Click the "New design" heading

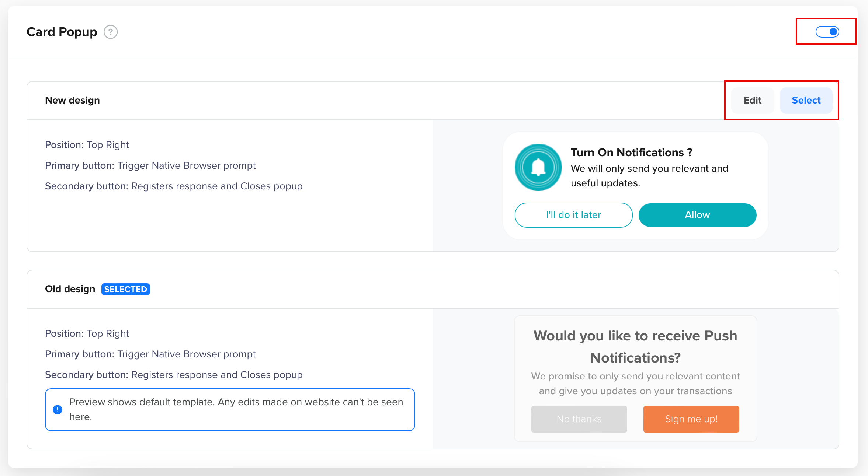(x=72, y=100)
